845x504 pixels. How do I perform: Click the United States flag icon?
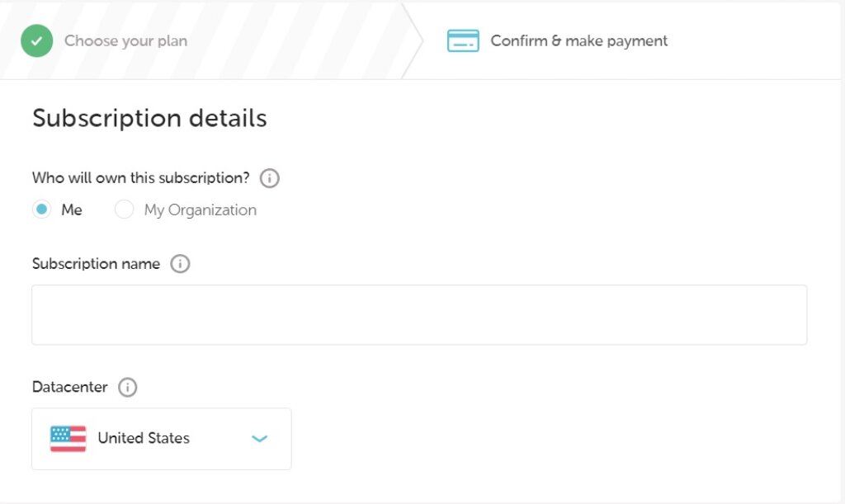[68, 439]
